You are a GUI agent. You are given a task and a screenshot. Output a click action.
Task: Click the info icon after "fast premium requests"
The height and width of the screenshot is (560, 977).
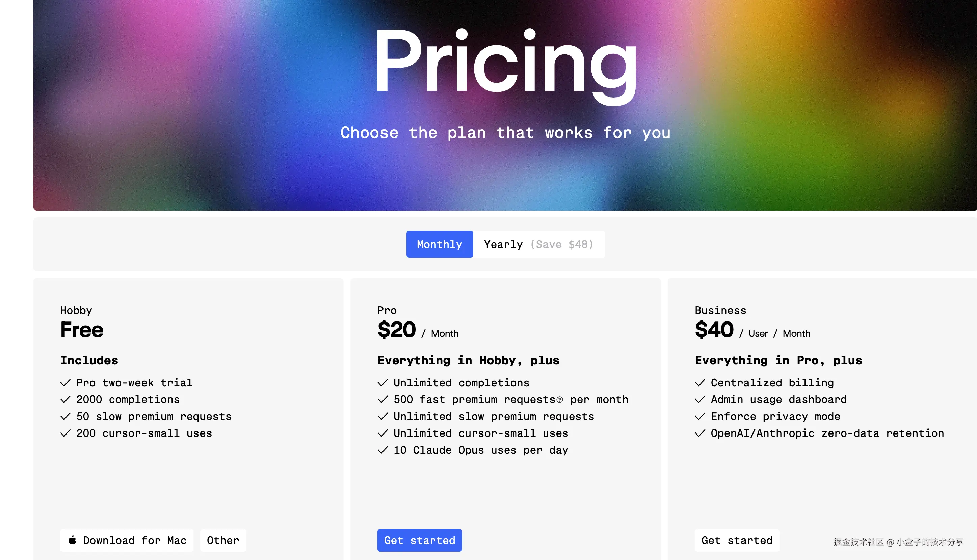[560, 400]
